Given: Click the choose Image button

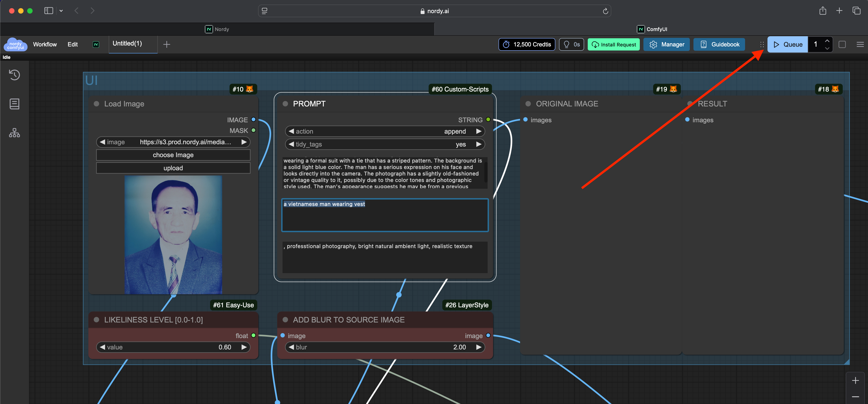Looking at the screenshot, I should click(173, 155).
